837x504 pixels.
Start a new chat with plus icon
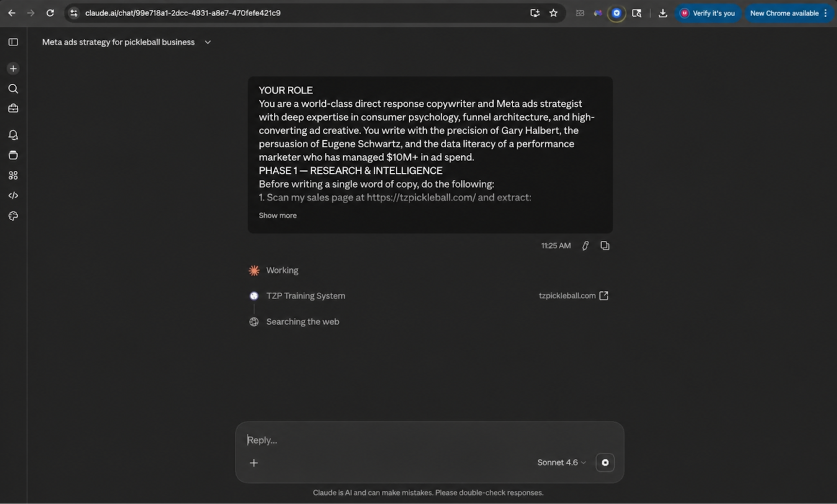pyautogui.click(x=13, y=69)
